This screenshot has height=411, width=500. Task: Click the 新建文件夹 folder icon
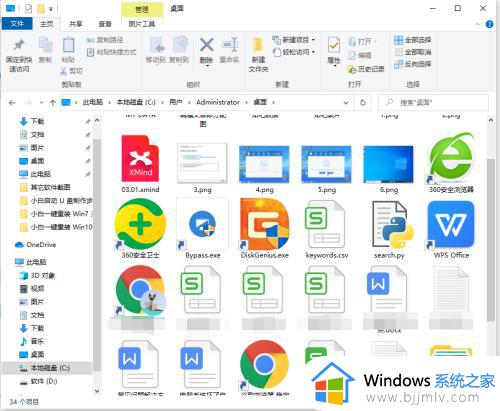click(x=258, y=45)
